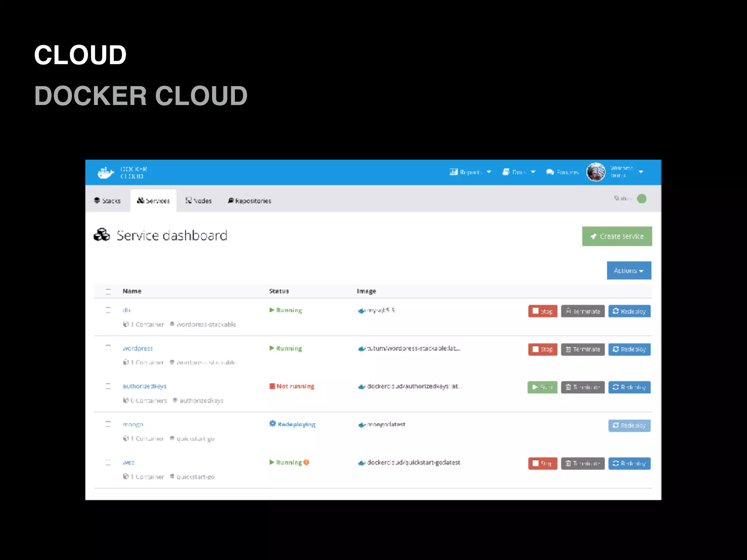Click the Status column header
Viewport: 747px width, 560px height.
click(279, 291)
